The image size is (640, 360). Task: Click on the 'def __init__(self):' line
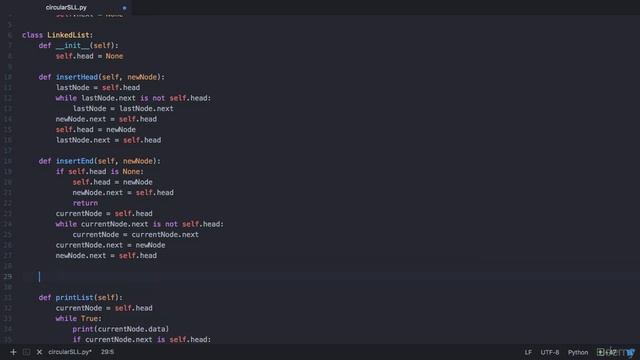coord(78,46)
